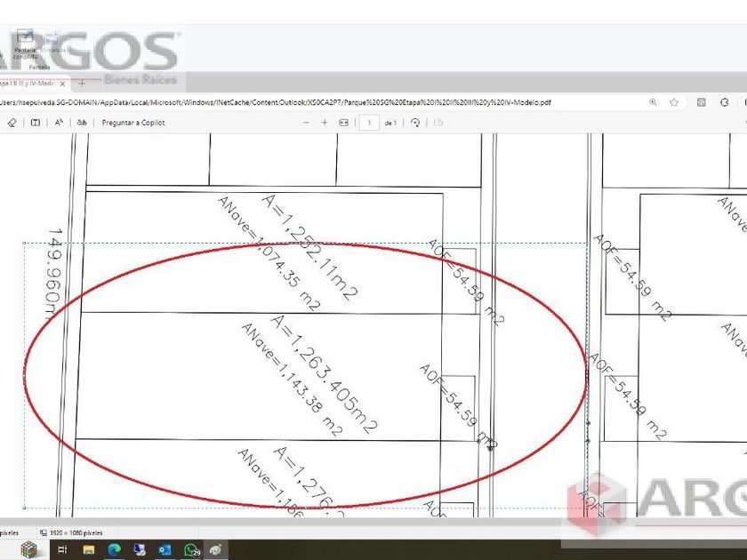The width and height of the screenshot is (747, 560).
Task: Select the PDF browser tab
Action: (34, 84)
